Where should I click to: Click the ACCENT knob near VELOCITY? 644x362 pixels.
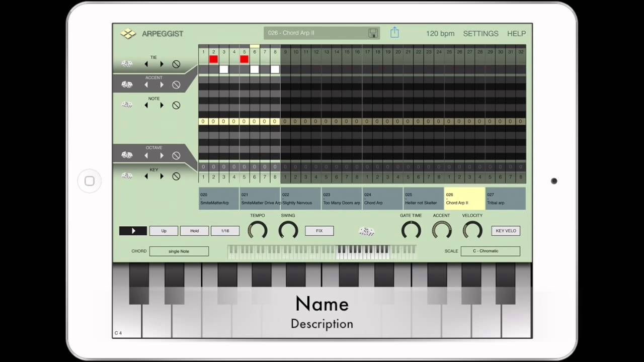point(442,231)
